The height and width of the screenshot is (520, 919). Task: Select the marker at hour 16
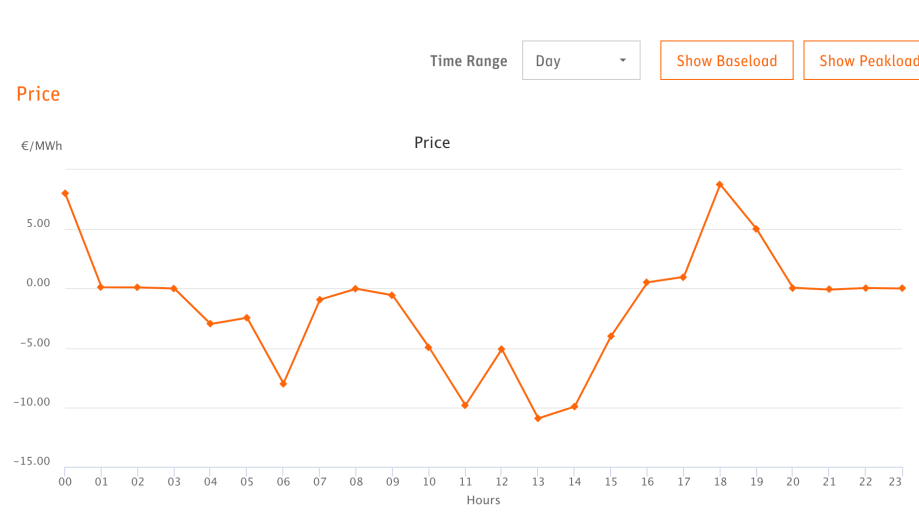647,282
